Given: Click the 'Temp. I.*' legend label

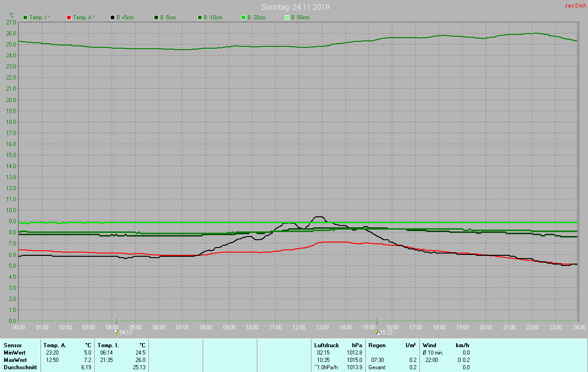Looking at the screenshot, I should [40, 17].
